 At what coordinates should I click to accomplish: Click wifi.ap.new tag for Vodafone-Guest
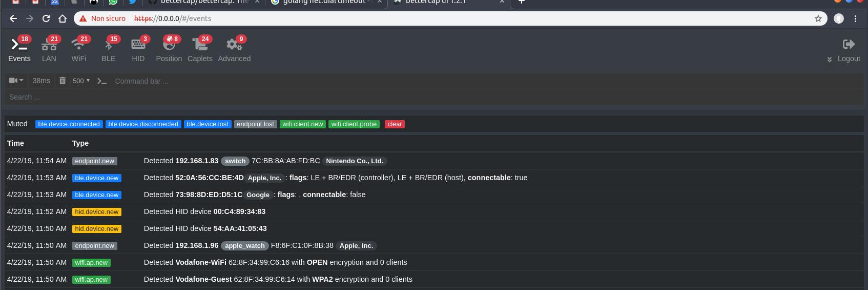(x=91, y=280)
